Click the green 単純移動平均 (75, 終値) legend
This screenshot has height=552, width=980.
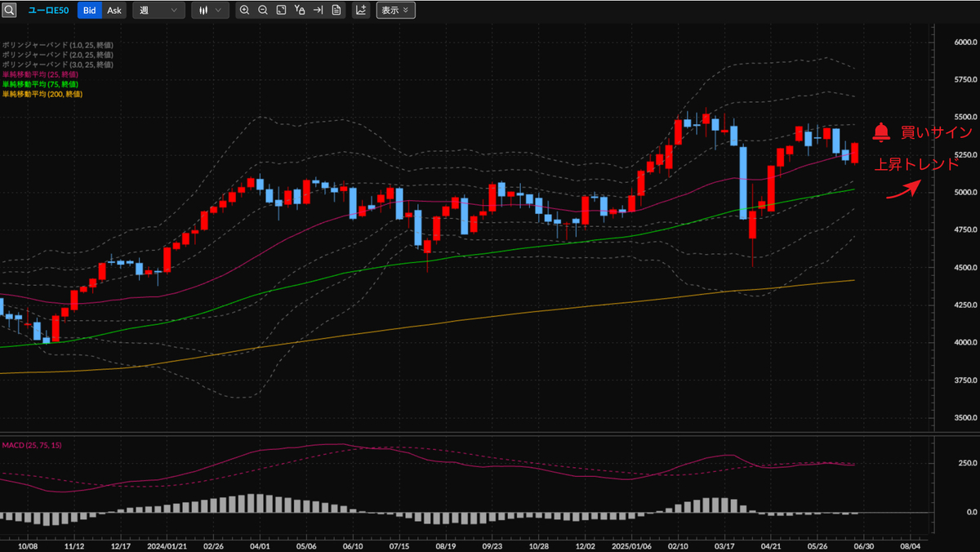pos(40,84)
